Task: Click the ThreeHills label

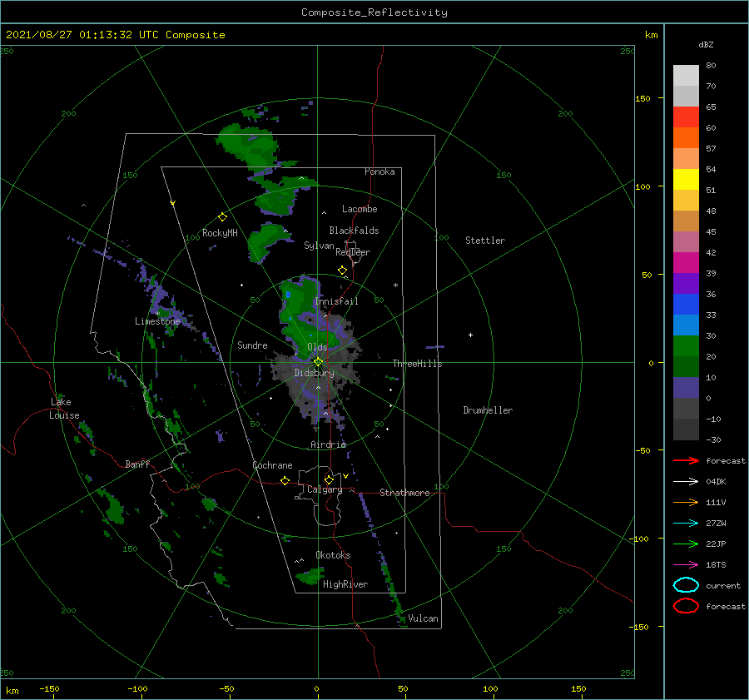Action: pyautogui.click(x=418, y=364)
